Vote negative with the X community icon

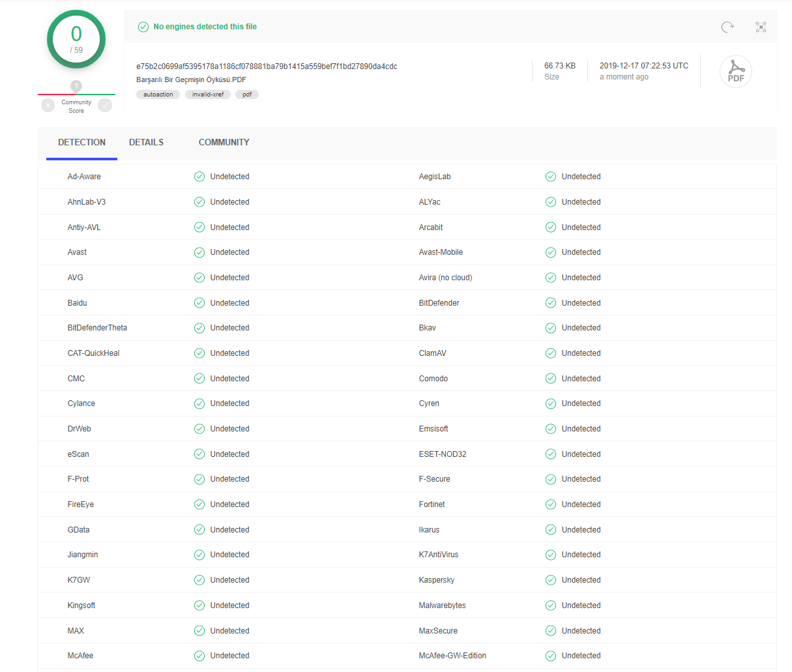point(48,105)
